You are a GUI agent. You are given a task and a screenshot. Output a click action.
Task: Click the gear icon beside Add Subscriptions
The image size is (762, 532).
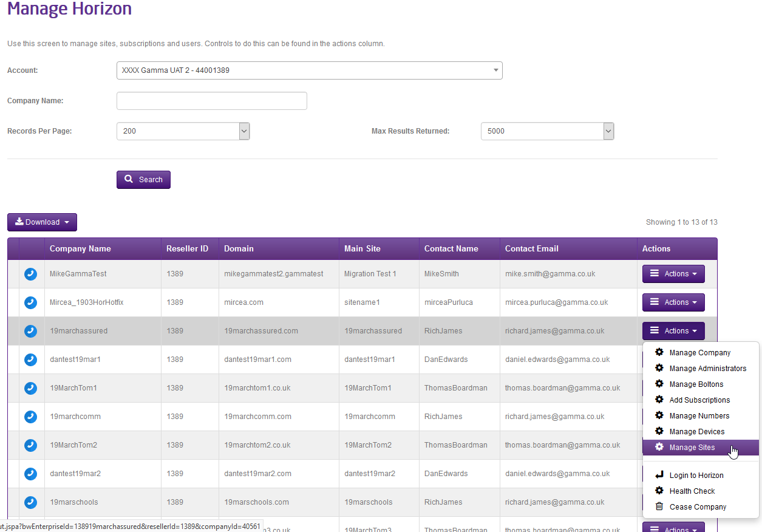pyautogui.click(x=659, y=400)
